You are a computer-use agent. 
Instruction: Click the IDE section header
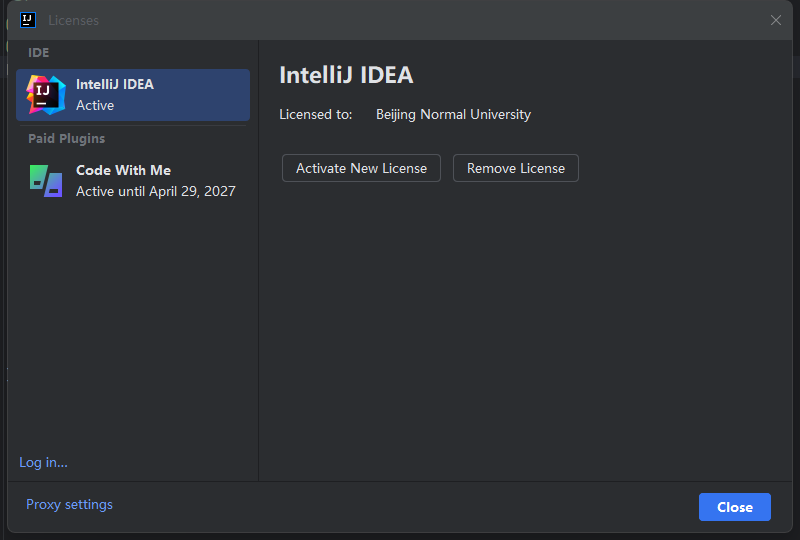[39, 53]
